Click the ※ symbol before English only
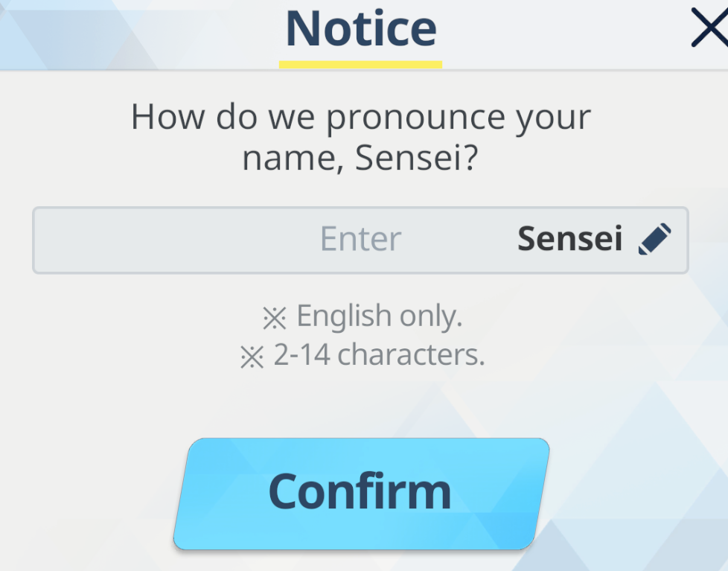The width and height of the screenshot is (728, 571). (275, 318)
